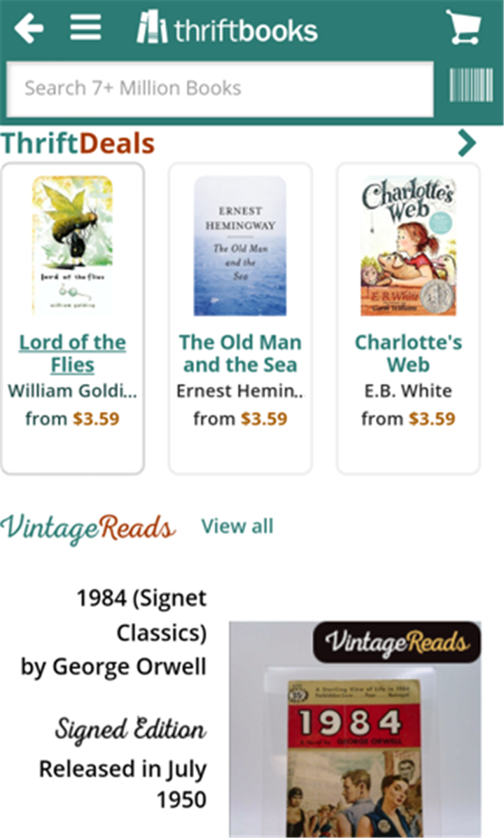Click View all for VintageReads
Screen dimensions: 504x838
(237, 526)
